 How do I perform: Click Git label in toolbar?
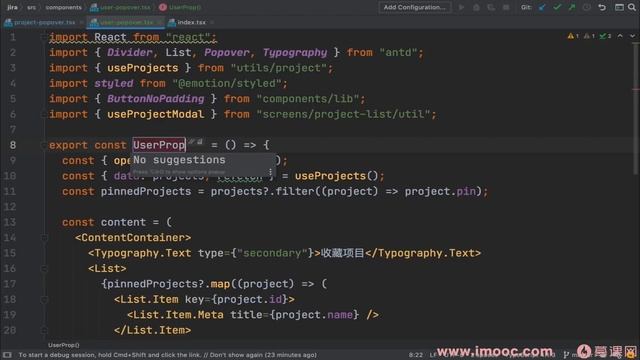tap(526, 7)
